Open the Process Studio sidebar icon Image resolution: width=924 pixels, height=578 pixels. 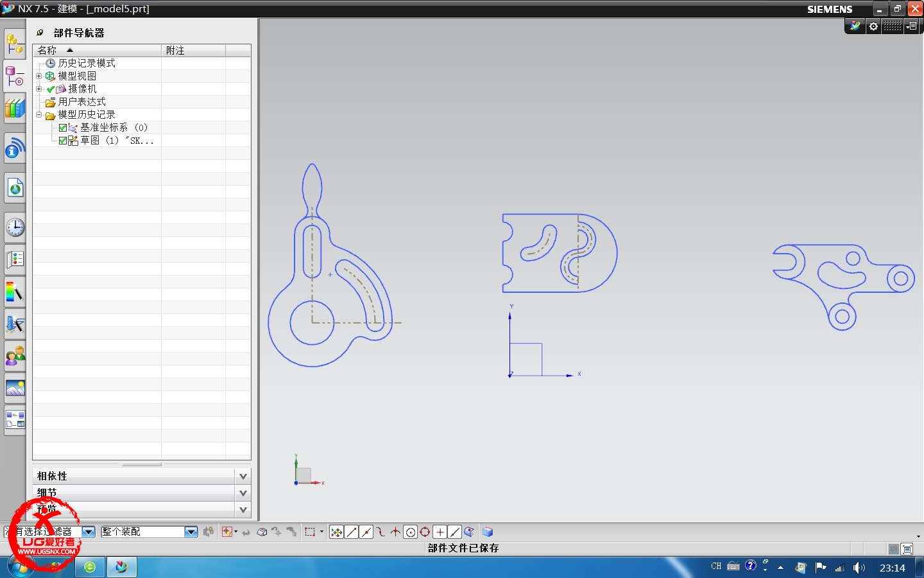14,324
